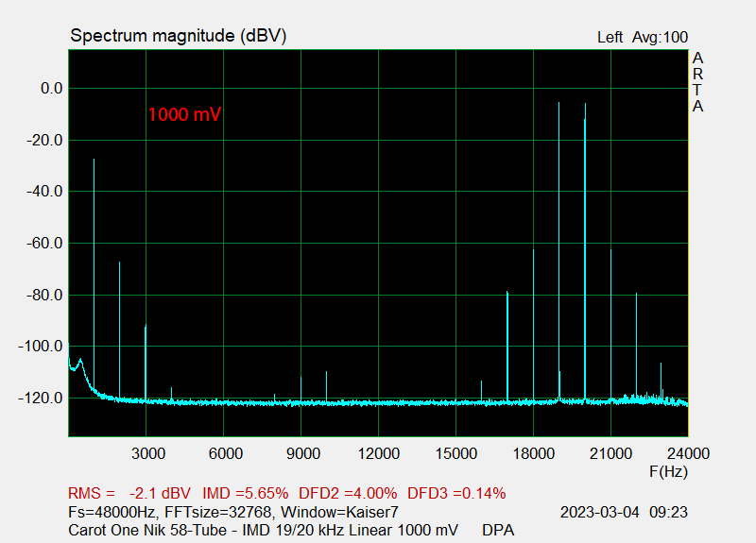
Task: Click the 19 kHz spectrum peak
Action: pyautogui.click(x=558, y=250)
